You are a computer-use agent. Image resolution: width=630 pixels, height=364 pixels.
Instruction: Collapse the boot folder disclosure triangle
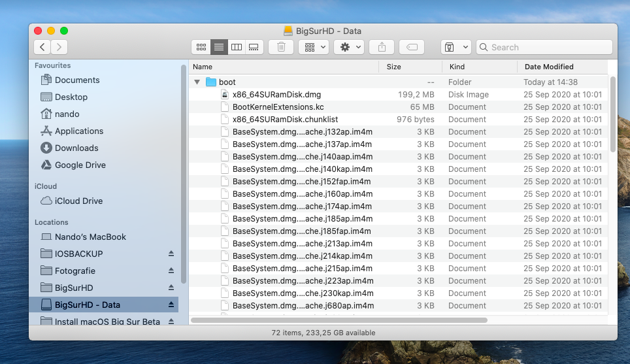tap(197, 82)
